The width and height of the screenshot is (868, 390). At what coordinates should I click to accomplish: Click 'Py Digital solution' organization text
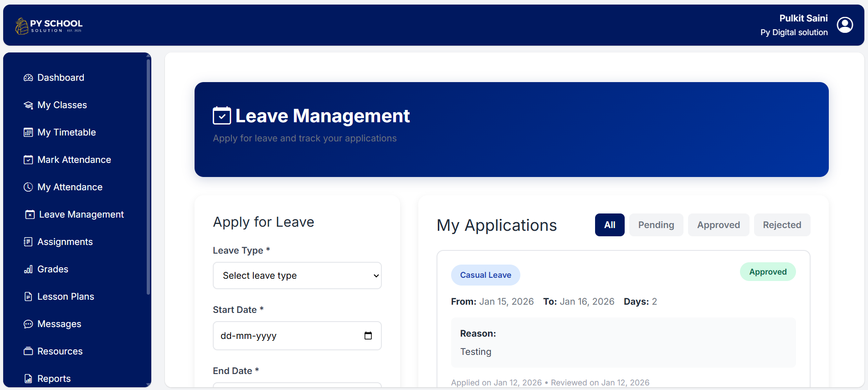coord(794,32)
